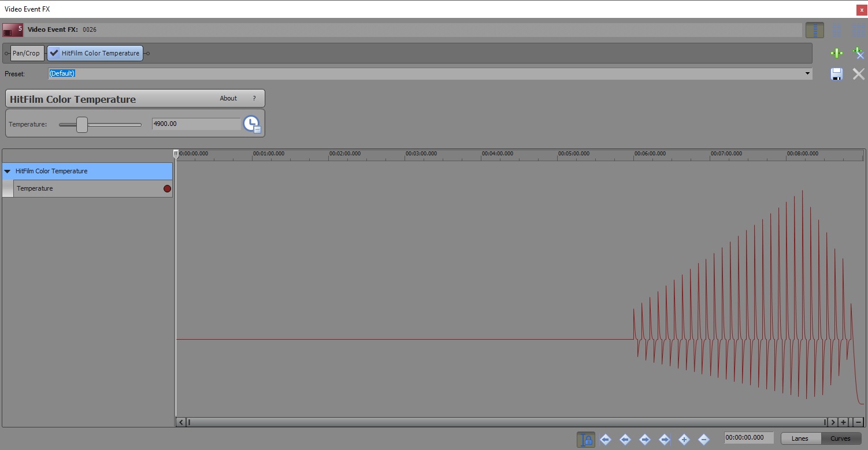Click the 00:07:00.000 ruler mark
The height and width of the screenshot is (450, 868).
[x=726, y=154]
